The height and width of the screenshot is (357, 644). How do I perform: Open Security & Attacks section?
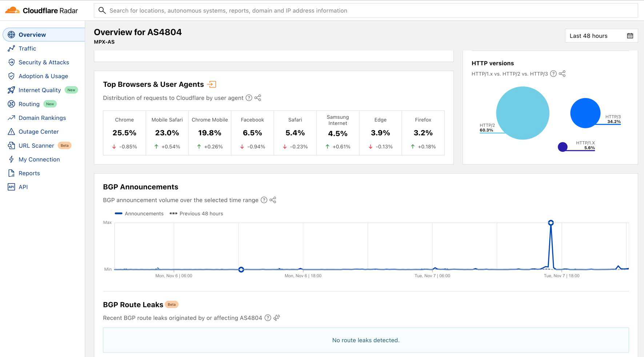44,62
